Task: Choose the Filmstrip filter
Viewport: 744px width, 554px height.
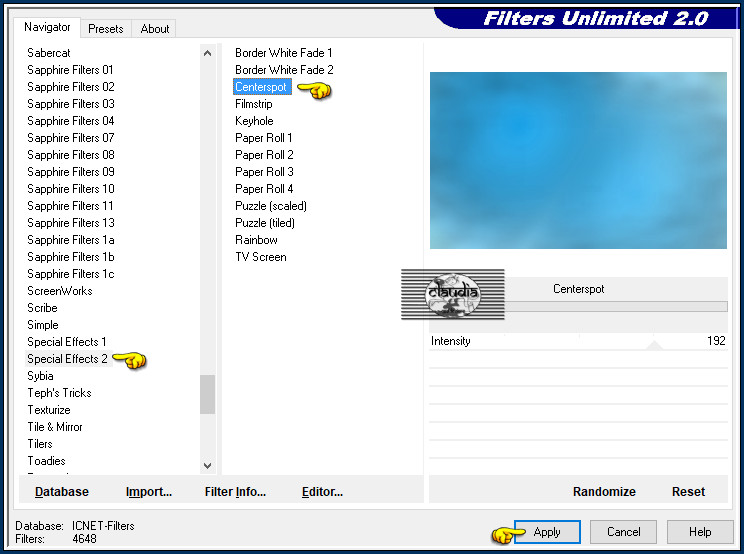Action: (x=254, y=104)
